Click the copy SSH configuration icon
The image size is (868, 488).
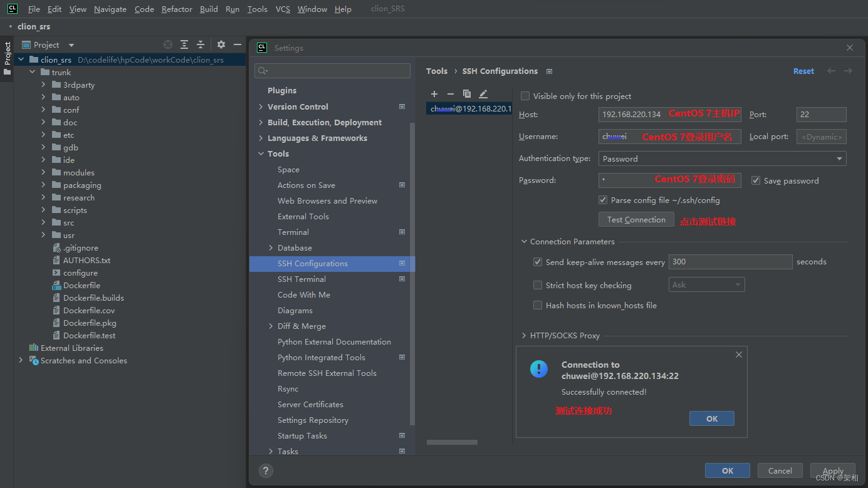point(467,94)
